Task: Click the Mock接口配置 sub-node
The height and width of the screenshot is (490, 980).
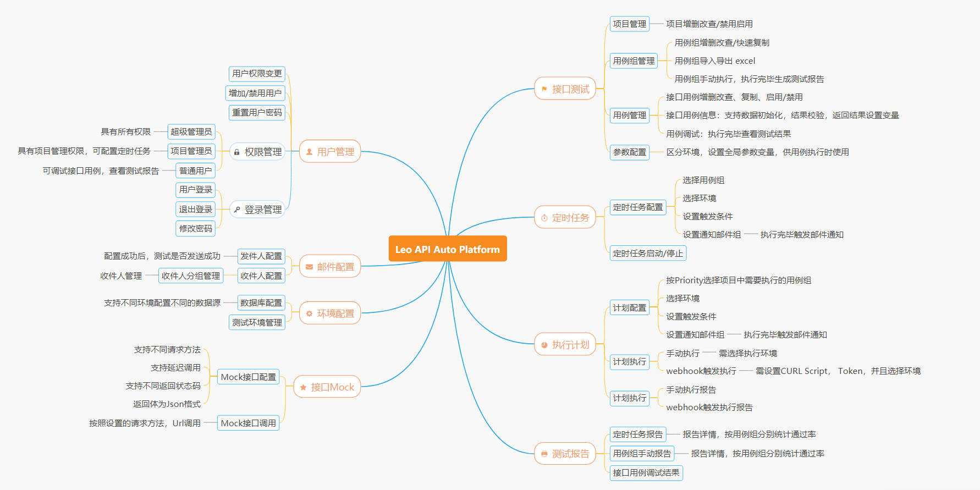Action: point(249,377)
